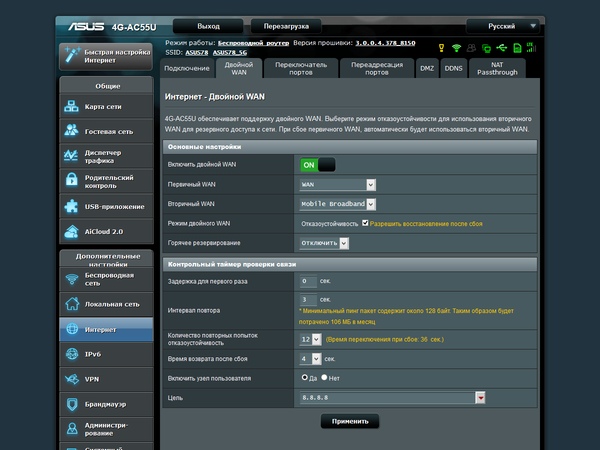Switch to the DDNS tab
Image resolution: width=600 pixels, height=450 pixels.
[x=454, y=68]
